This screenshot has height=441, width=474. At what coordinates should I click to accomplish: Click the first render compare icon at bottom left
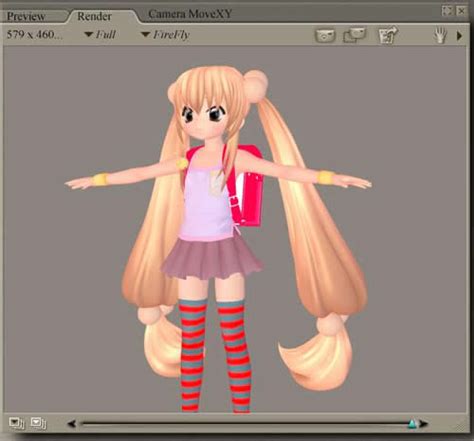pyautogui.click(x=17, y=423)
